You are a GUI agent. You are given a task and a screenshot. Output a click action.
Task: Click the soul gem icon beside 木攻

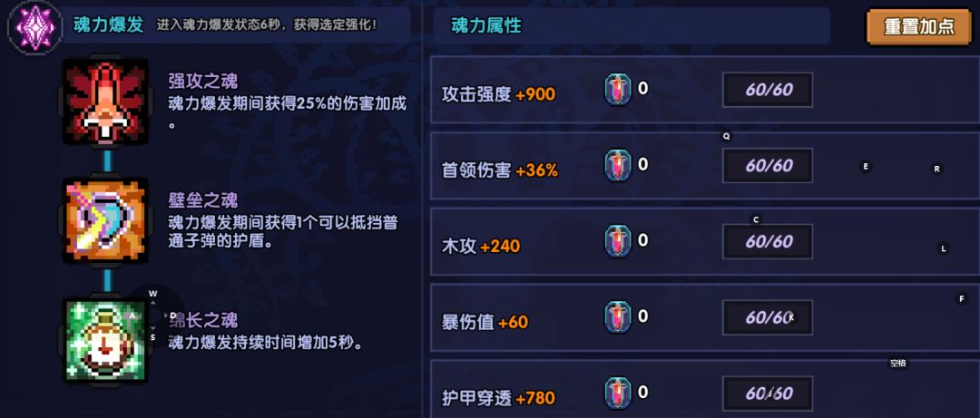point(618,241)
